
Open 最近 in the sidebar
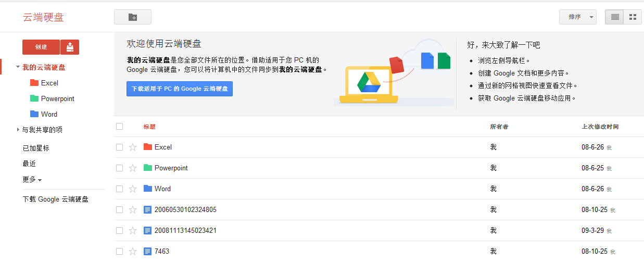pyautogui.click(x=29, y=164)
